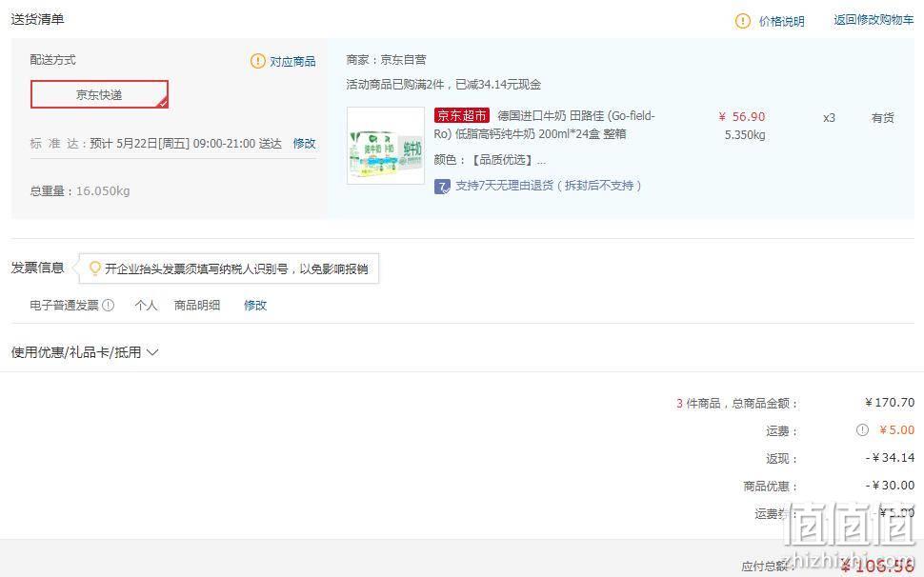Go back via 返回修改购物车
Screen dimensions: 924x577
tap(874, 20)
